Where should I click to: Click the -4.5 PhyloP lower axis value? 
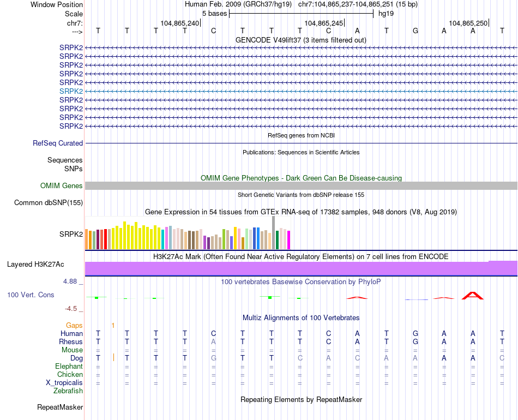point(71,309)
